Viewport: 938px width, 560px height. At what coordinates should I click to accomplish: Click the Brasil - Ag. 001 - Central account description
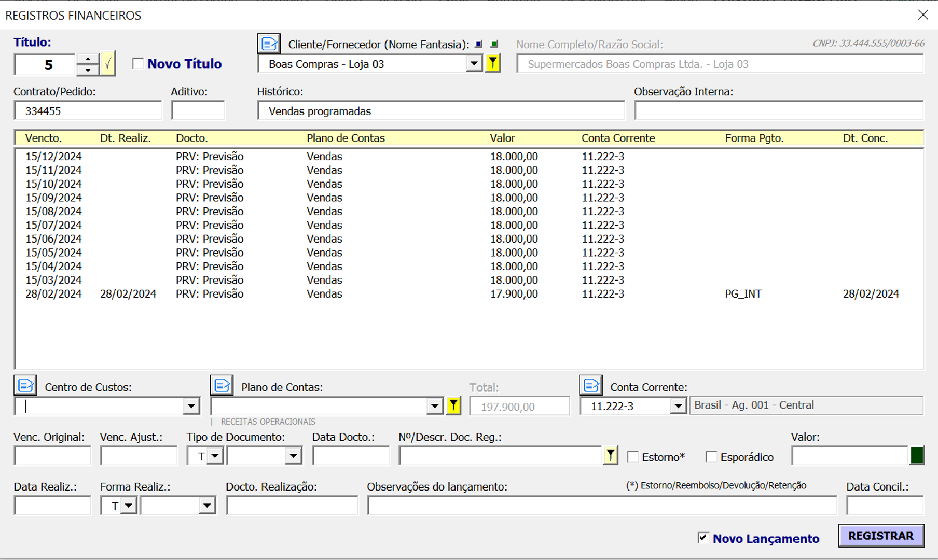coord(806,405)
